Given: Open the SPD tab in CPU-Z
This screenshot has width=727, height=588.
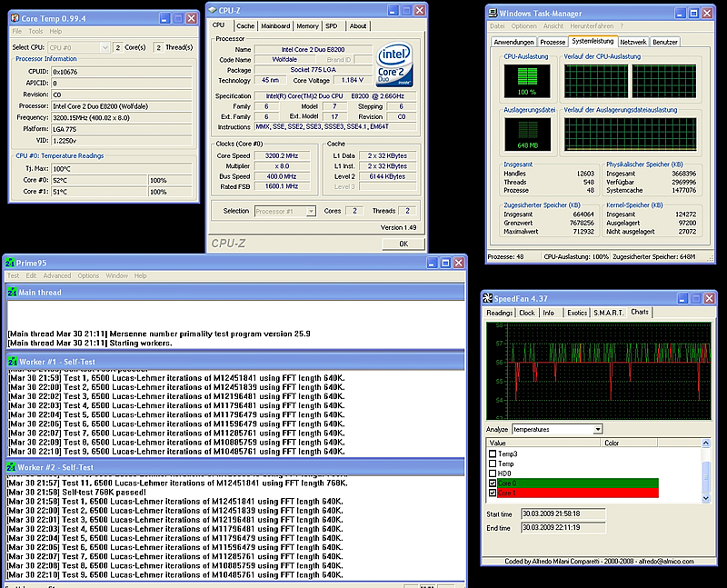Looking at the screenshot, I should [x=332, y=26].
